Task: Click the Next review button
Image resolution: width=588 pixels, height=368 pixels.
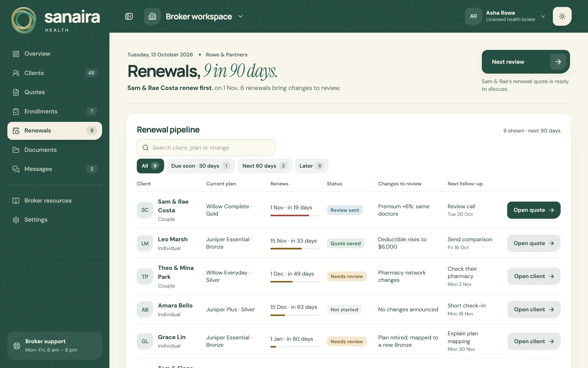Action: tap(526, 62)
